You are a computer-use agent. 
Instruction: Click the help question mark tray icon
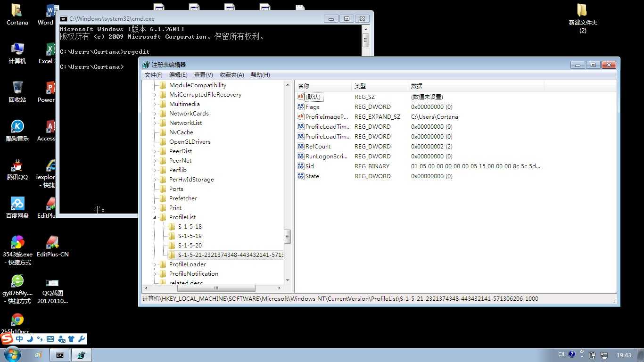tap(572, 354)
